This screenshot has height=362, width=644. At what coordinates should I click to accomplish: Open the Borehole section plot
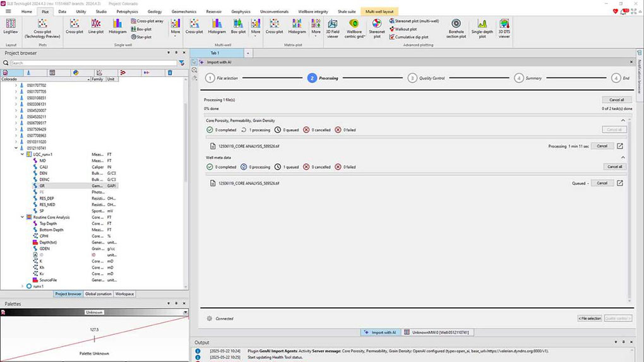click(456, 28)
